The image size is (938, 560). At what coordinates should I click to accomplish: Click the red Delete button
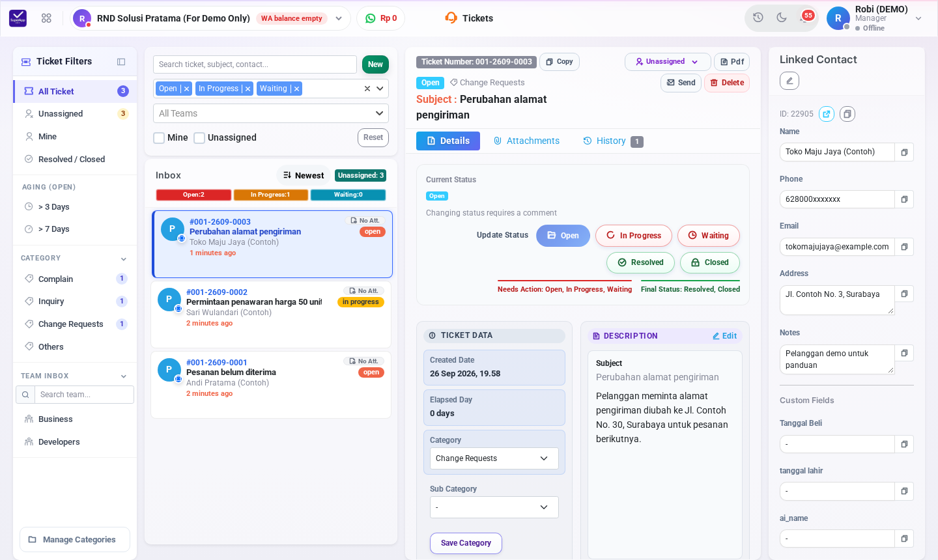727,83
